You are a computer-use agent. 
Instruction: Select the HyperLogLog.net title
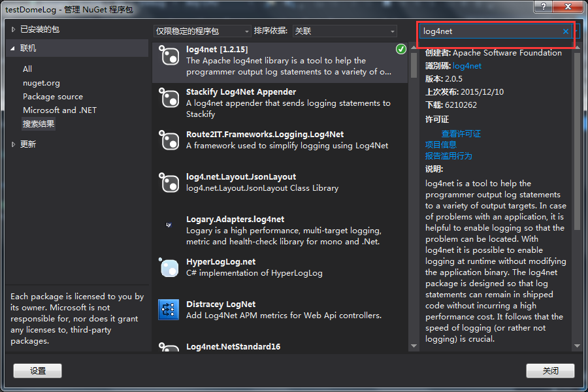coord(221,262)
